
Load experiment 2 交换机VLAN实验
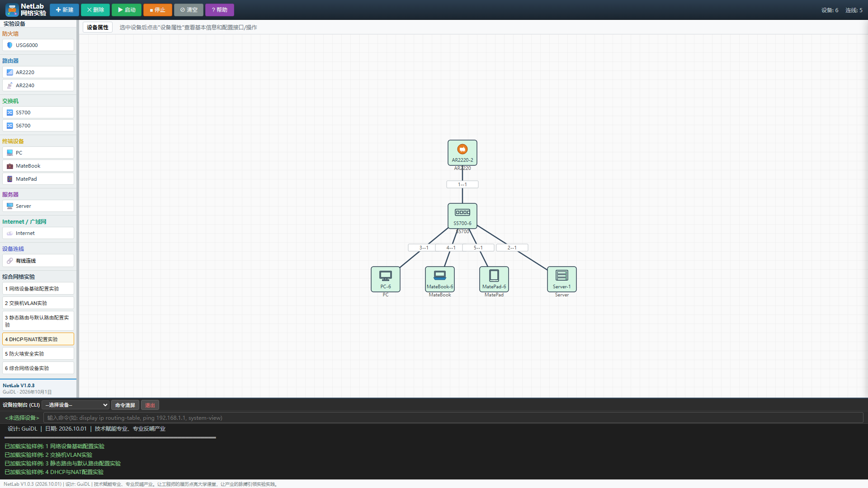pyautogui.click(x=38, y=303)
